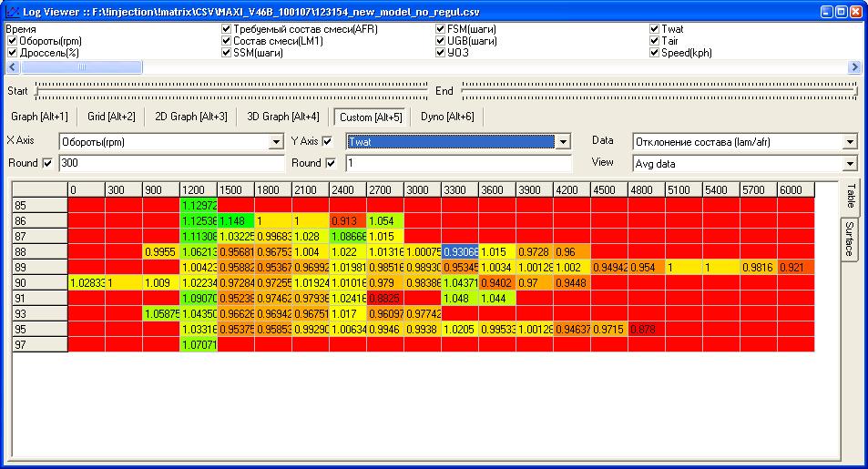Close the Log Viewer window

(x=856, y=12)
